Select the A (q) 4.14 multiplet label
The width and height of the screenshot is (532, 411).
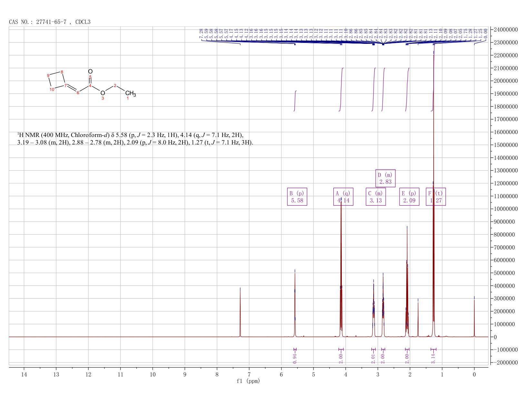tap(343, 197)
